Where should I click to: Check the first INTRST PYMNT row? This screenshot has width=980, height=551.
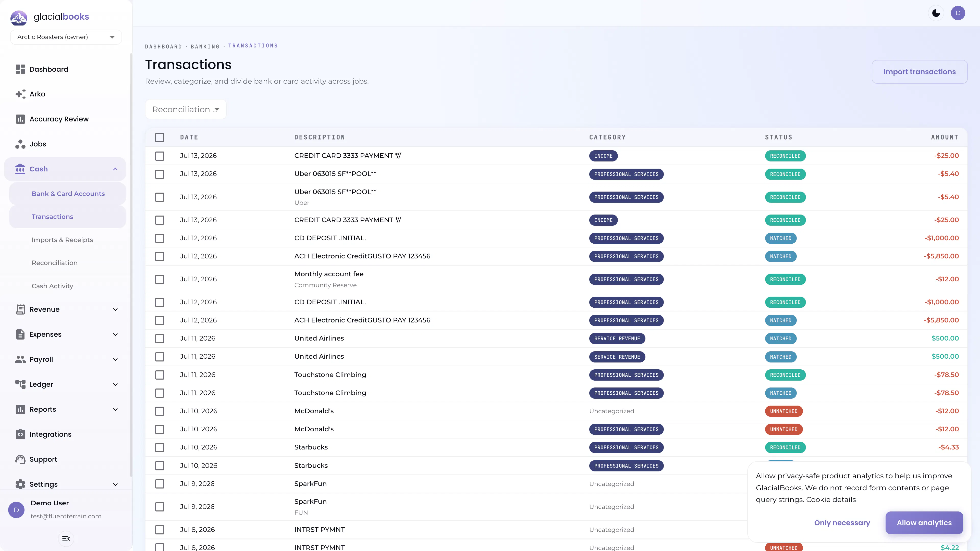coord(160,530)
